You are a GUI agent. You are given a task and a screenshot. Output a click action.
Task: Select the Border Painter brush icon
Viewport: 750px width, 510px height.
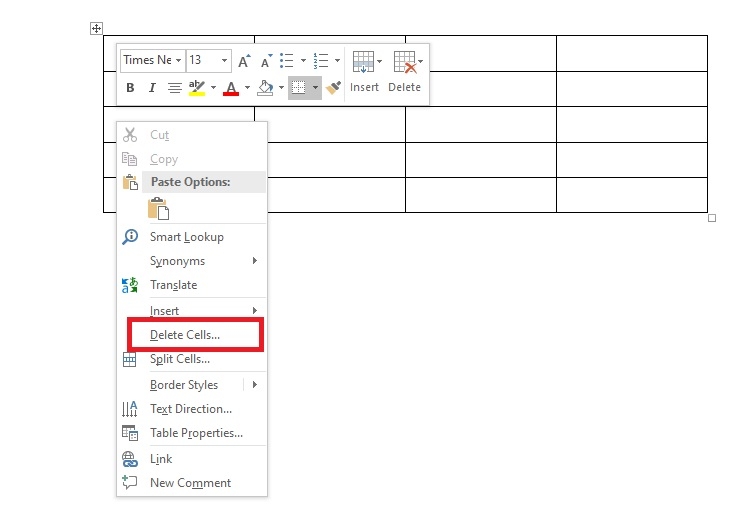333,88
